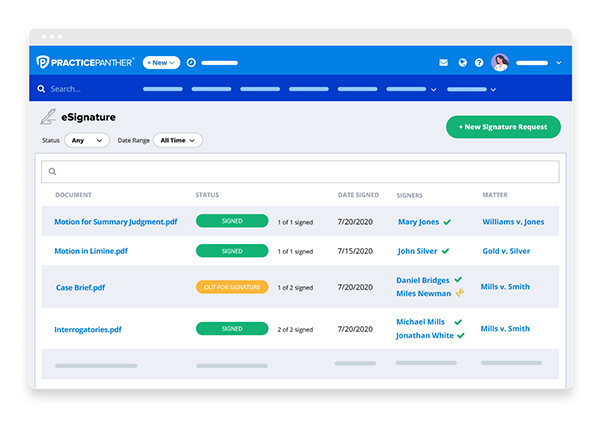Image resolution: width=600 pixels, height=422 pixels.
Task: Click the search magnifier in blue bar
Action: [42, 89]
